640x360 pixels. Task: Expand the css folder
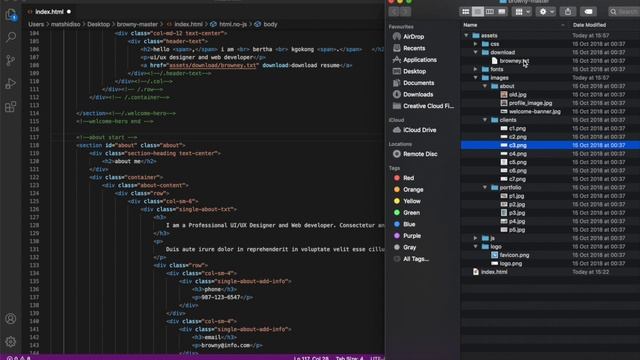coord(476,44)
